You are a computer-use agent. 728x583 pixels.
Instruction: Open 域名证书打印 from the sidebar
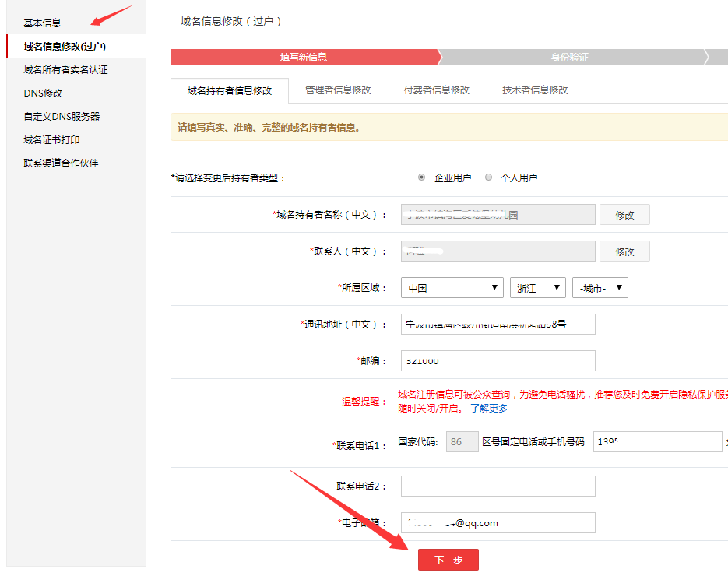tap(51, 139)
